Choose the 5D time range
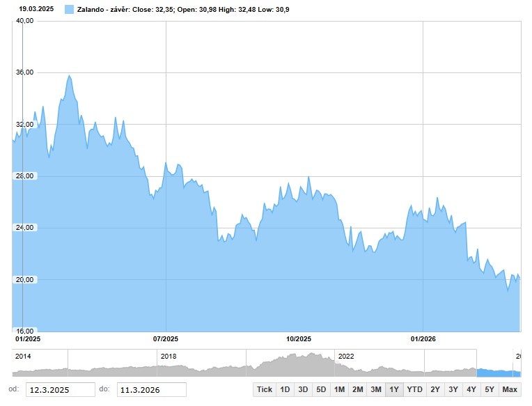Image resolution: width=532 pixels, height=406 pixels. 320,389
